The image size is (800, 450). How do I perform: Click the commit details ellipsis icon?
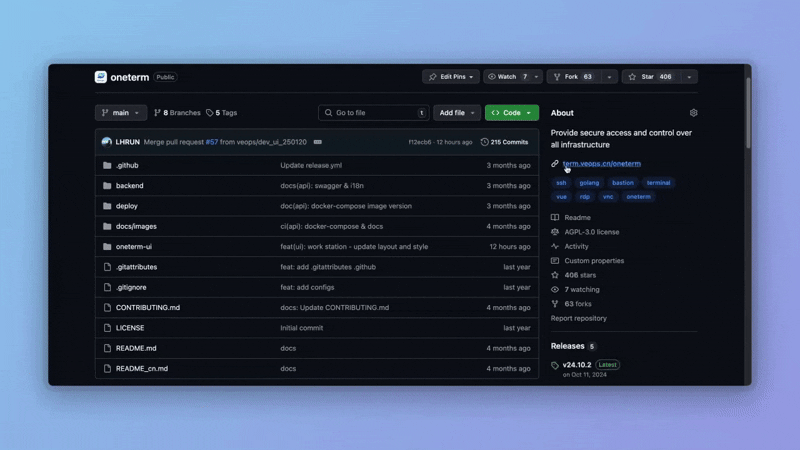(318, 142)
